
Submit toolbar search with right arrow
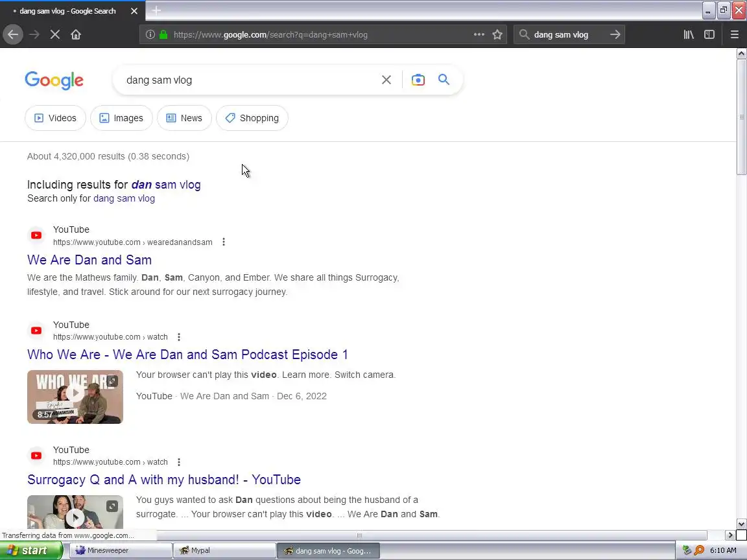[x=615, y=34]
